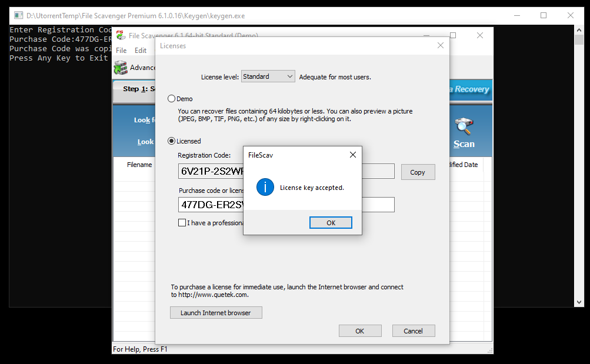Click the 'Press Any Key to Exit' console line

pos(59,58)
